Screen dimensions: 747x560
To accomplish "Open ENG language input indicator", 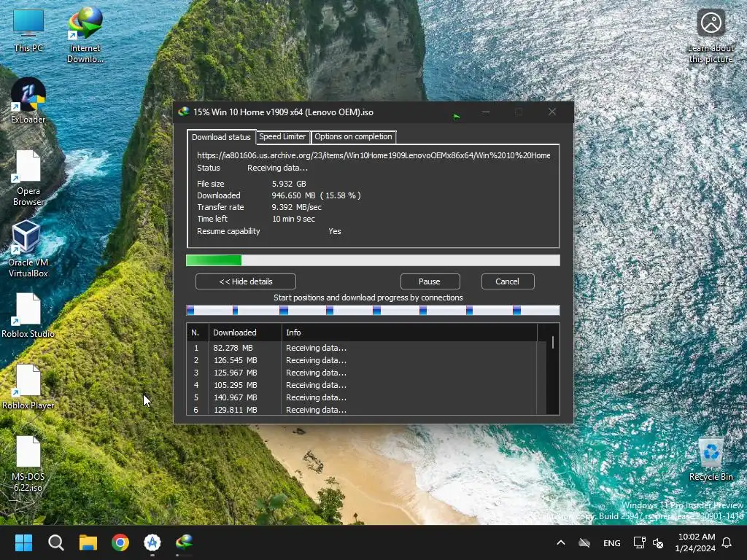I will 612,542.
